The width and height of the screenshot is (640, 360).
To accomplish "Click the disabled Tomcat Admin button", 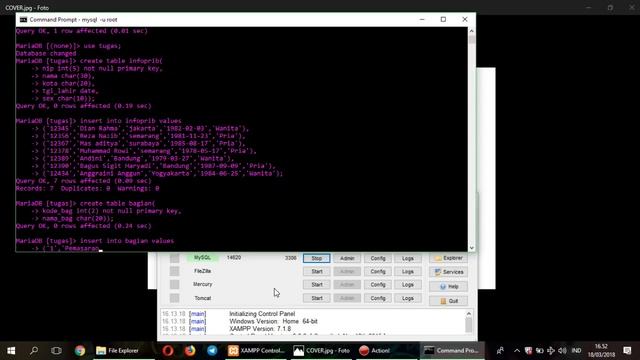I will pos(347,298).
